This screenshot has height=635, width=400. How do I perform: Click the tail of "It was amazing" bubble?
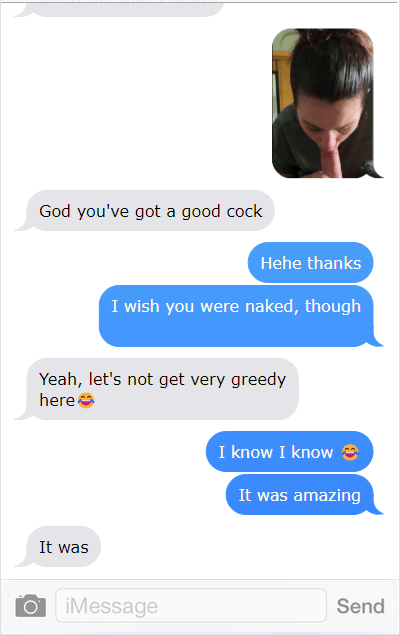[376, 508]
